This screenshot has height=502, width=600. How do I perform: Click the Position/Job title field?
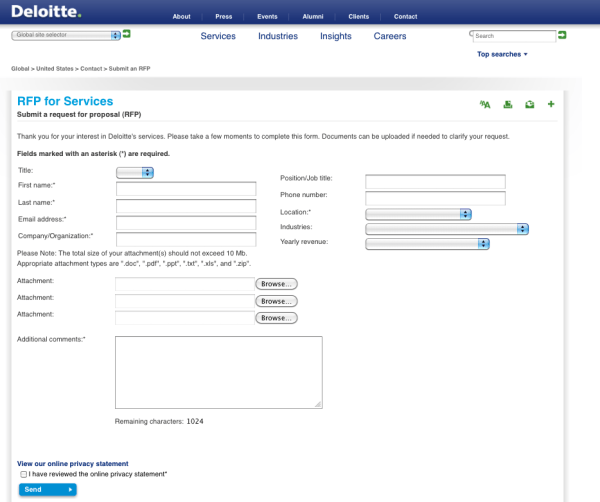tap(435, 181)
